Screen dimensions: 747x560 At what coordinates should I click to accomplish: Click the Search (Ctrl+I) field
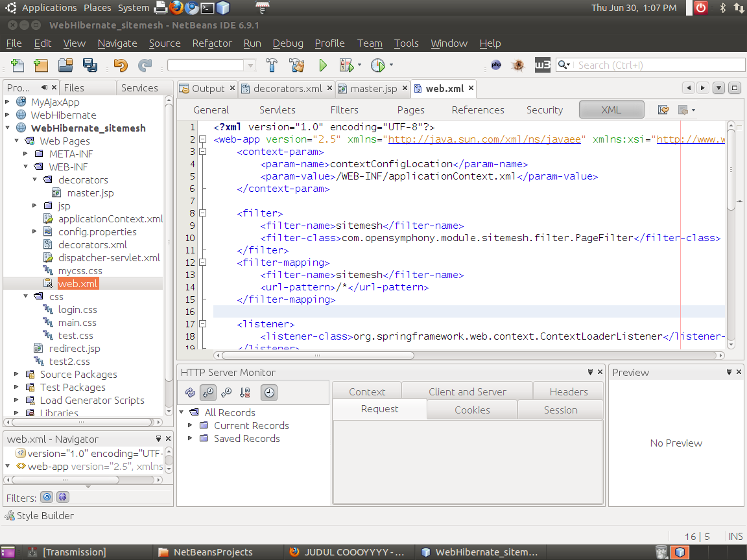click(658, 65)
